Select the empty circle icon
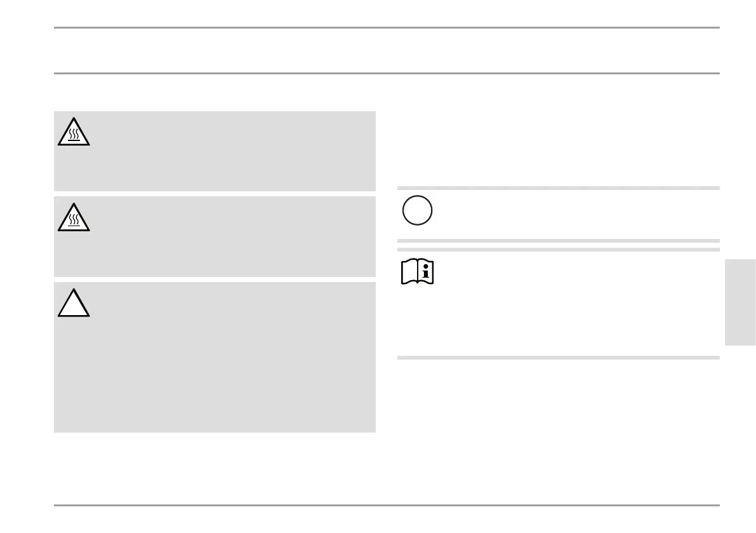Viewport: 756px width, 533px height. tap(418, 210)
